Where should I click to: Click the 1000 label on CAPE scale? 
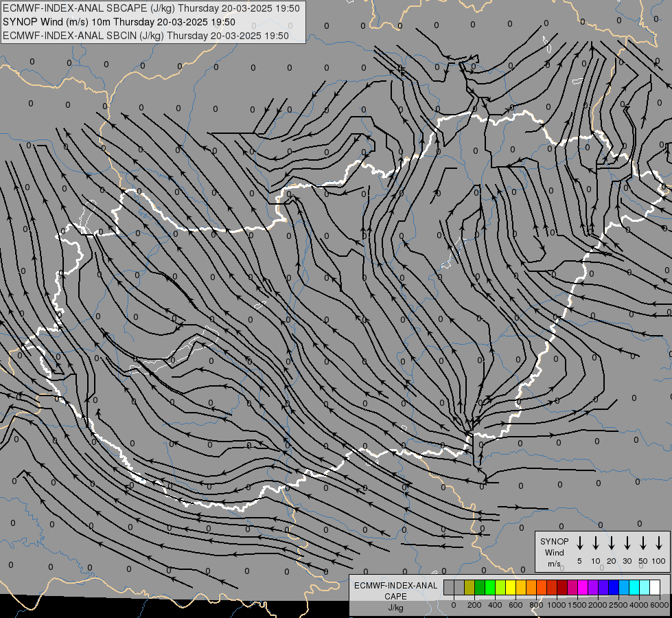click(x=557, y=605)
